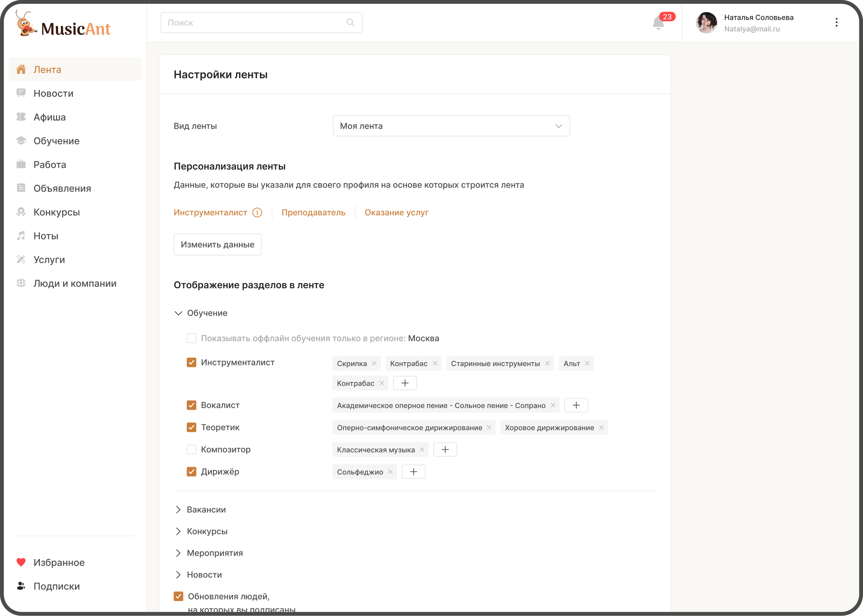The height and width of the screenshot is (616, 863).
Task: Add a tag to the Вокалист row
Action: (576, 405)
